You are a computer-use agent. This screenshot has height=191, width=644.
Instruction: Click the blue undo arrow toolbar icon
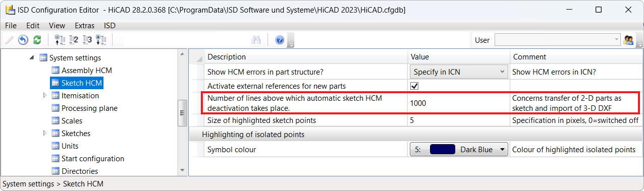pyautogui.click(x=23, y=40)
